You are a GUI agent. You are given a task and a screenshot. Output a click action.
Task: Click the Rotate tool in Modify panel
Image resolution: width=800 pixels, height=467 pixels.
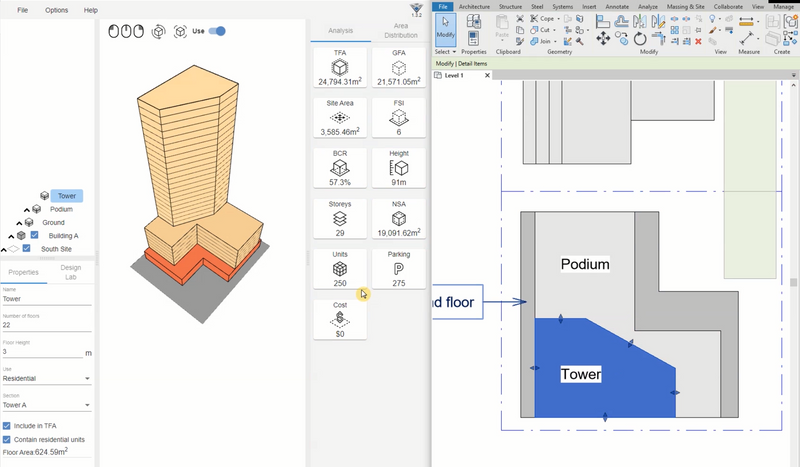point(640,38)
